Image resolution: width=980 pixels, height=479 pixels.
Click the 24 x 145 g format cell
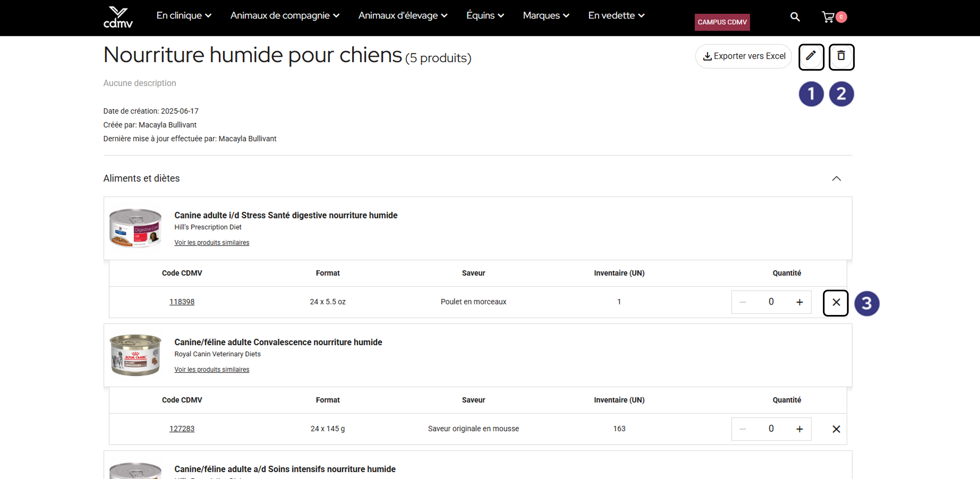pyautogui.click(x=328, y=429)
